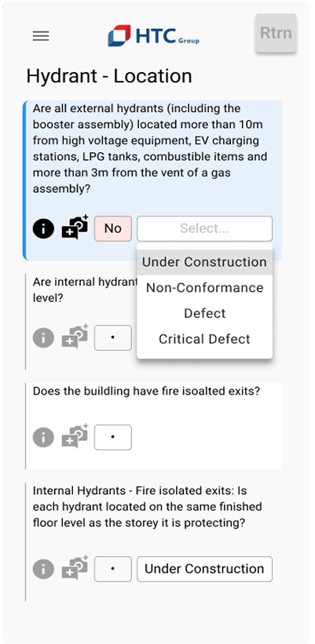Show info for internal hydrants level question
Image resolution: width=315 pixels, height=644 pixels.
pyautogui.click(x=43, y=337)
